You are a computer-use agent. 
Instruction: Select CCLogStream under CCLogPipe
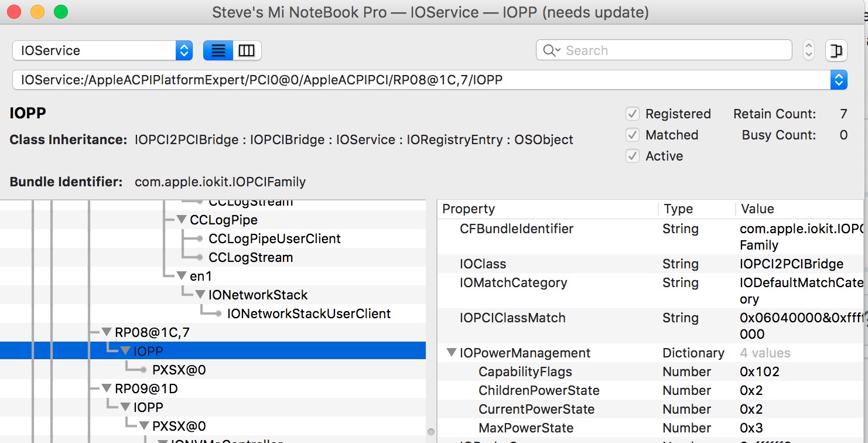pyautogui.click(x=251, y=257)
